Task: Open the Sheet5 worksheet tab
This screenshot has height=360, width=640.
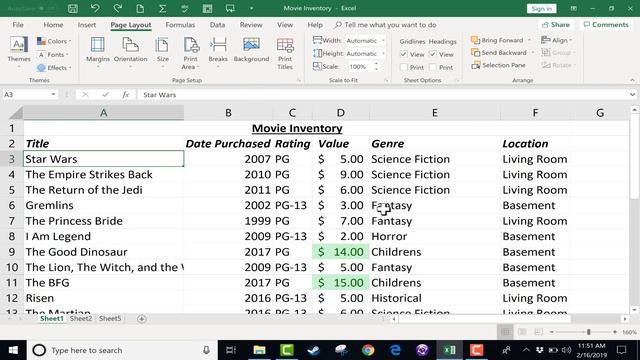Action: tap(110, 318)
